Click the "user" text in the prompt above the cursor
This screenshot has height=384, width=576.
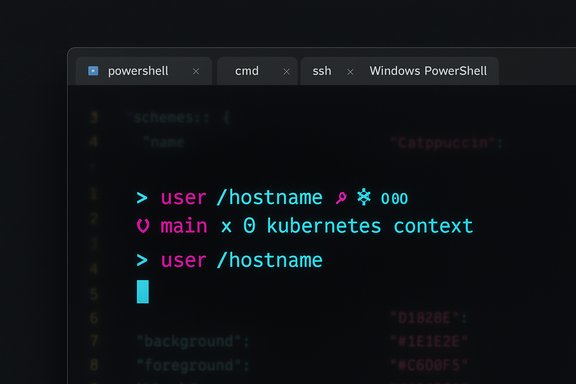[183, 261]
